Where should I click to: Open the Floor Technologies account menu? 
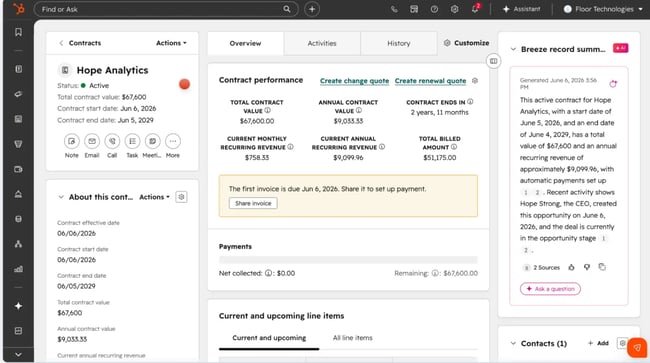tap(603, 9)
